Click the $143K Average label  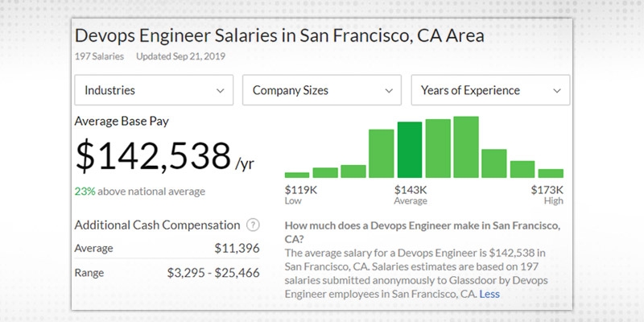coord(411,194)
